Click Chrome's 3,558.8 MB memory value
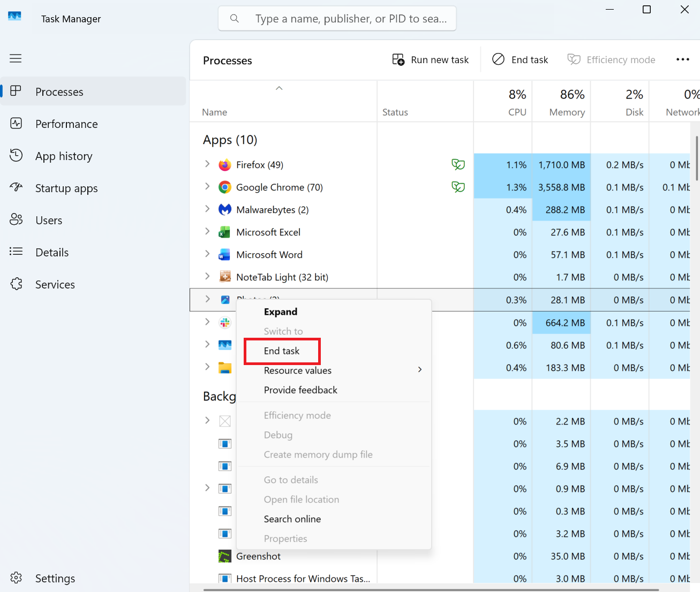This screenshot has width=700, height=592. point(561,187)
